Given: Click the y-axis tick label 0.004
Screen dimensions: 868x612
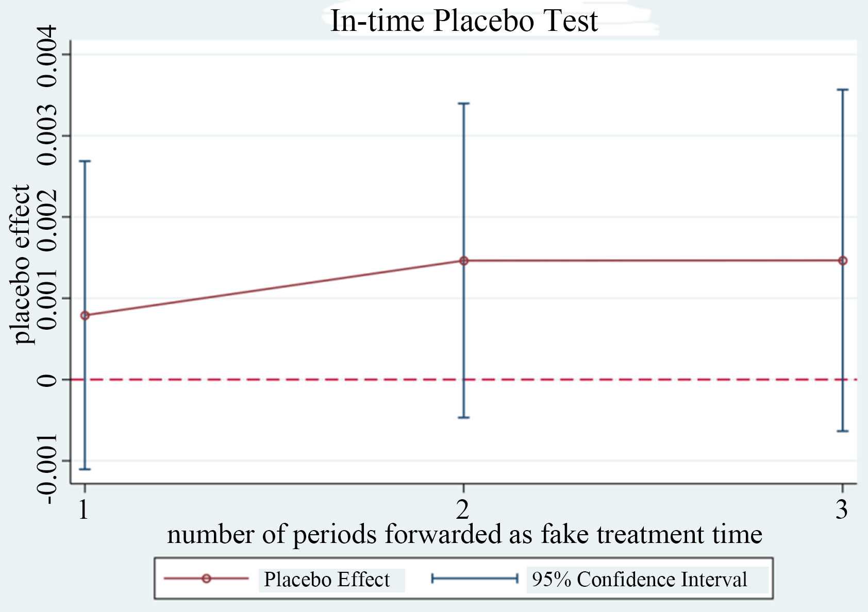Looking at the screenshot, I should pos(47,55).
